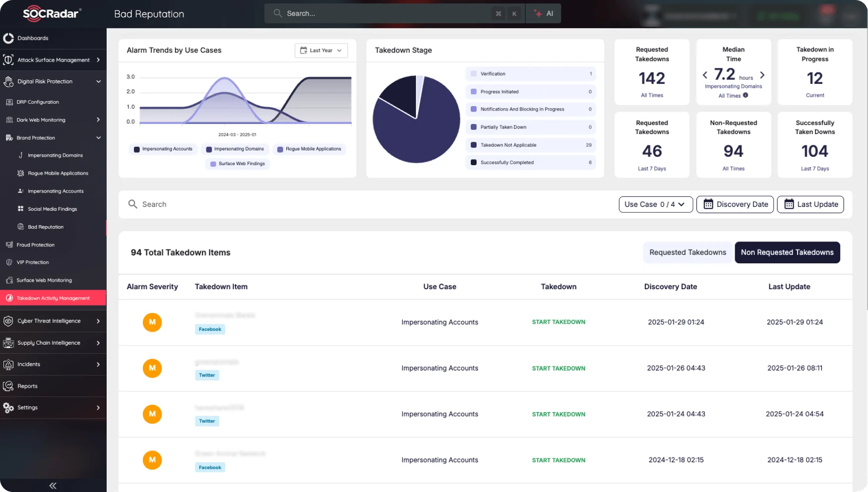The image size is (868, 492).
Task: Click the info icon beside All Times
Action: click(x=745, y=95)
